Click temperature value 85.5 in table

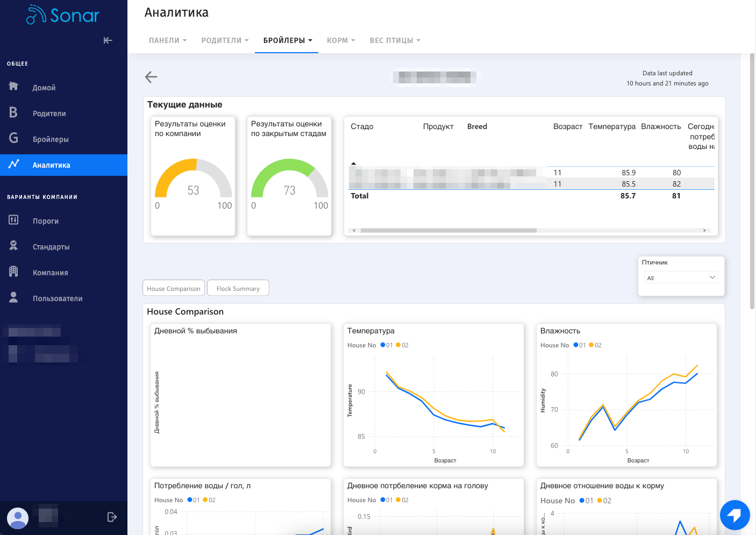(629, 184)
